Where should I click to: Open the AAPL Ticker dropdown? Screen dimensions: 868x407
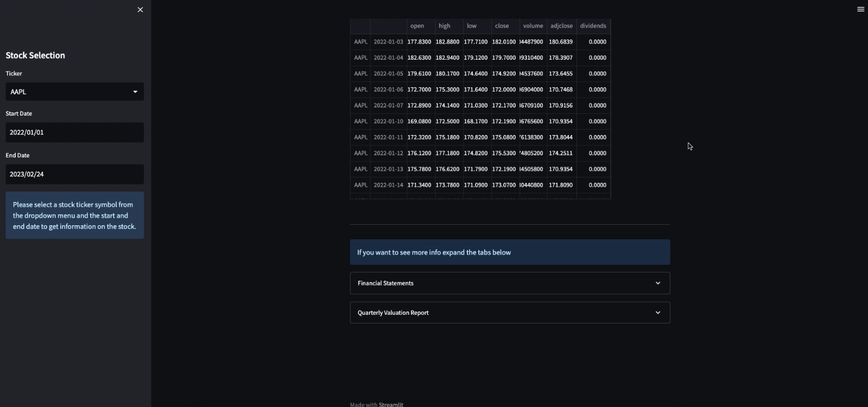pyautogui.click(x=75, y=92)
